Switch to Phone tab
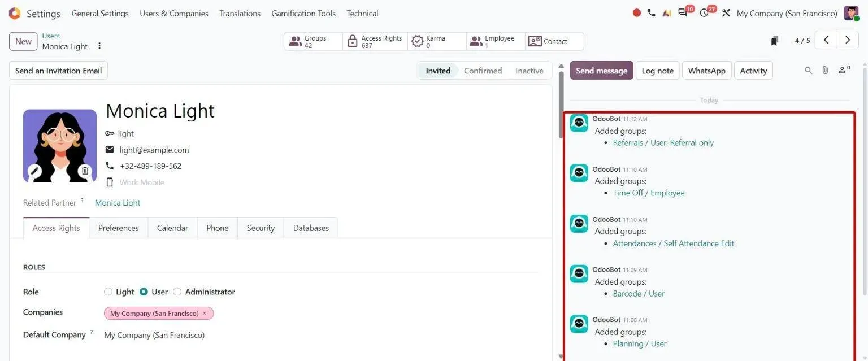 point(217,228)
